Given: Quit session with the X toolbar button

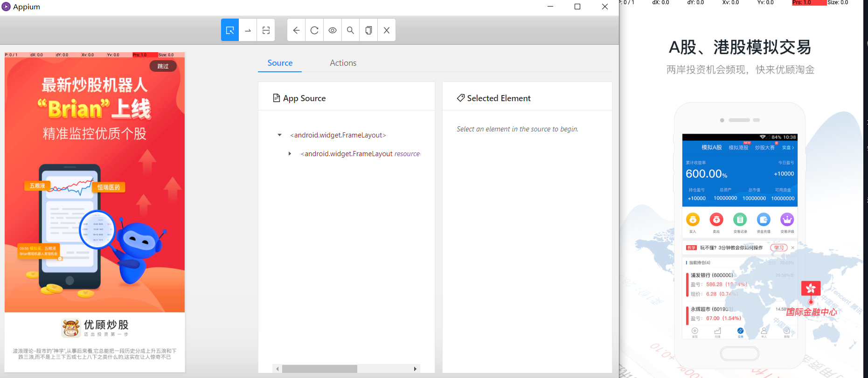Looking at the screenshot, I should click(387, 30).
